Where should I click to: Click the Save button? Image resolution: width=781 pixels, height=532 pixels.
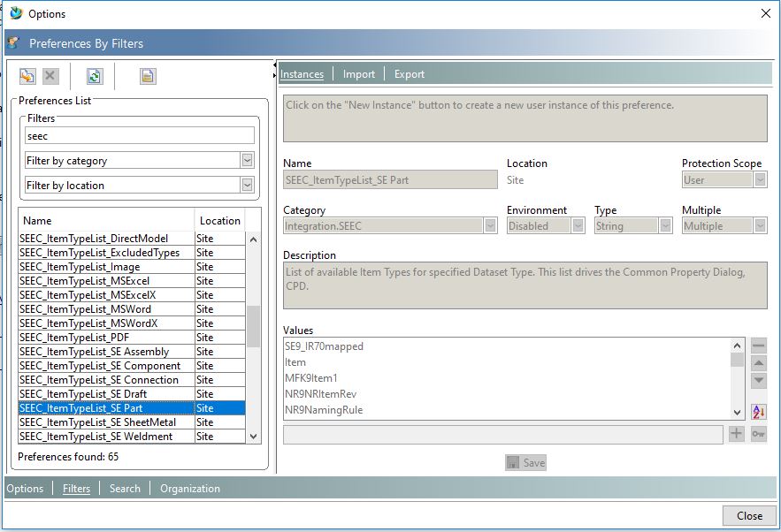[525, 462]
